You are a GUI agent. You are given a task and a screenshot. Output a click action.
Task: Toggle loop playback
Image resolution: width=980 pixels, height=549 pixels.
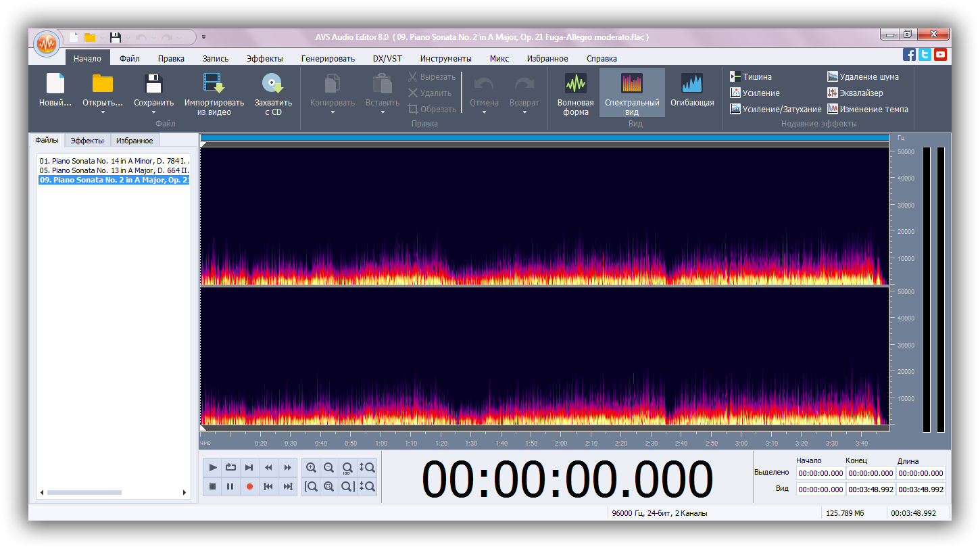coord(230,467)
